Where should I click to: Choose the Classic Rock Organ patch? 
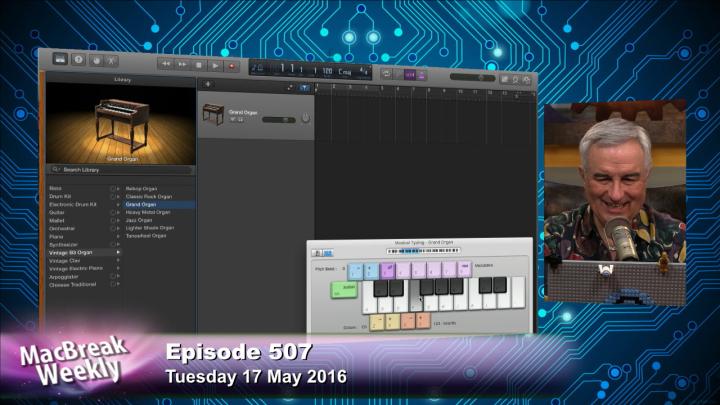coord(149,197)
